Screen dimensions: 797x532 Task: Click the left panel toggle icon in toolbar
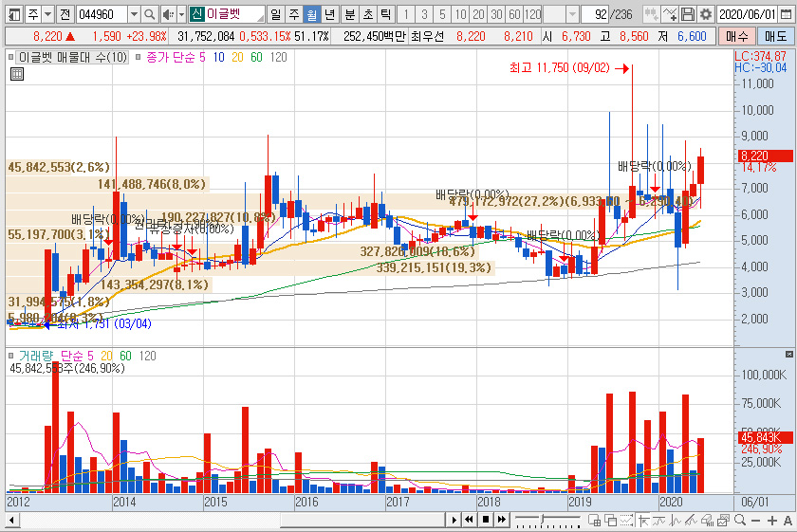[15, 14]
